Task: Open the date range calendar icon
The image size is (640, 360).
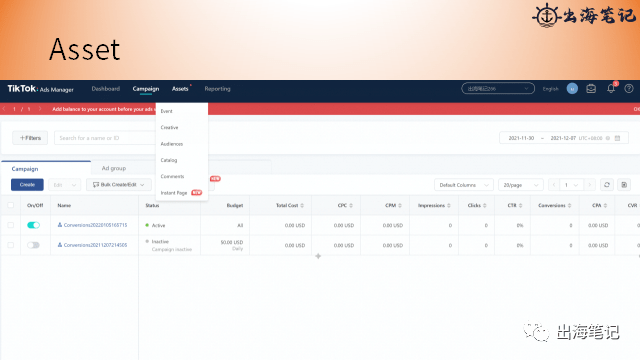Action: click(x=617, y=138)
